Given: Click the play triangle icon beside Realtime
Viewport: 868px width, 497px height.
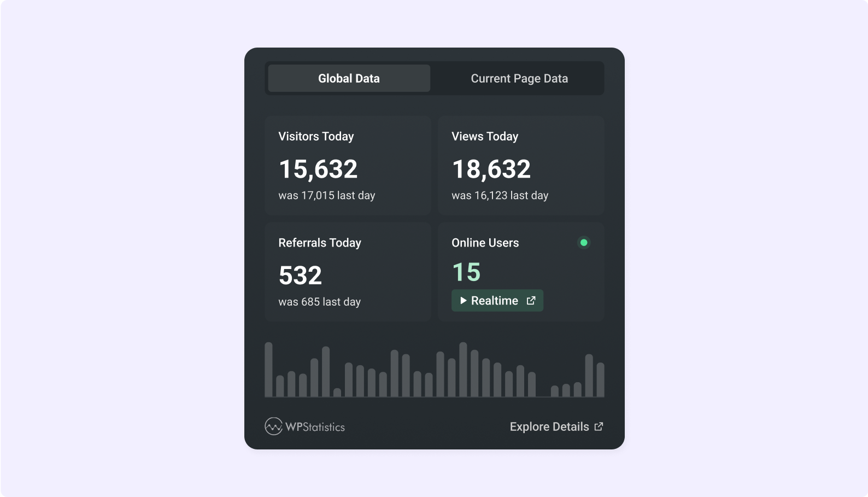Looking at the screenshot, I should tap(463, 301).
